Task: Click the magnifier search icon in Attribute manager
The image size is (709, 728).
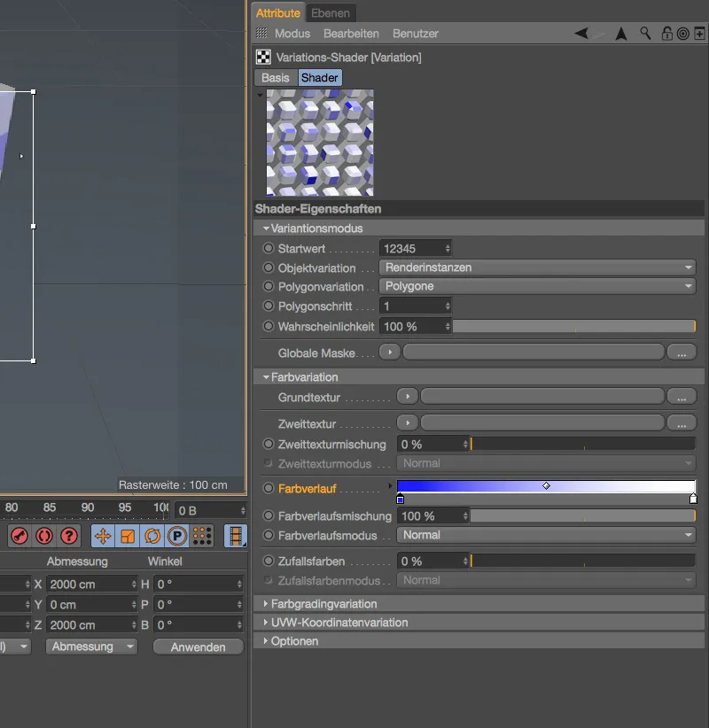Action: coord(644,33)
